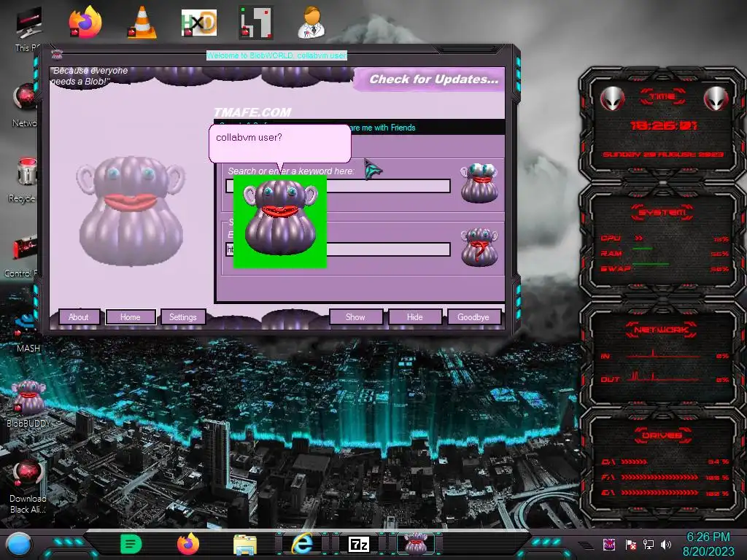Open the maze-pattern desktop icon
The height and width of the screenshot is (560, 747).
(256, 22)
